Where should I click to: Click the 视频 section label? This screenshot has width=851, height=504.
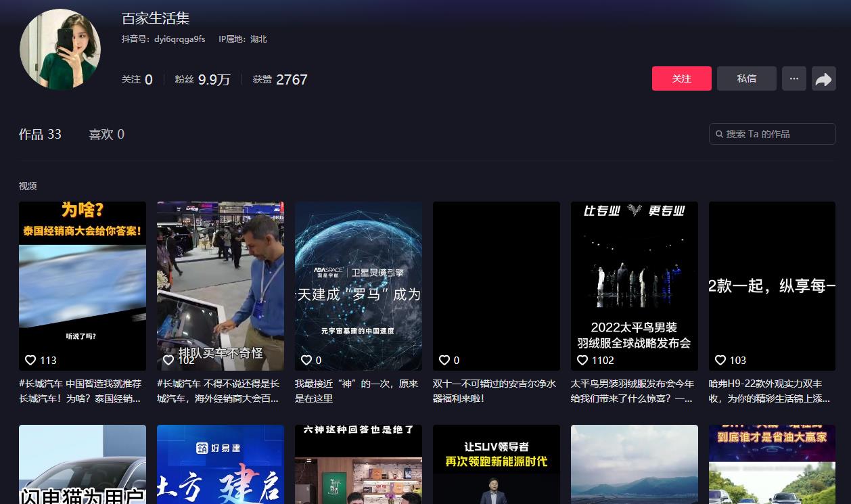pos(28,186)
